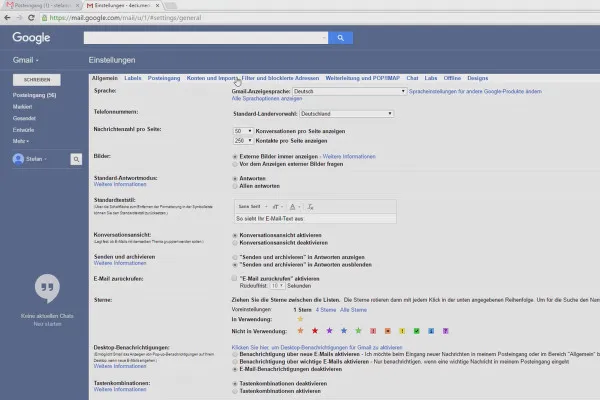Click the secure padlock icon in address bar
Viewport: 600px width, 400px height.
click(x=44, y=18)
